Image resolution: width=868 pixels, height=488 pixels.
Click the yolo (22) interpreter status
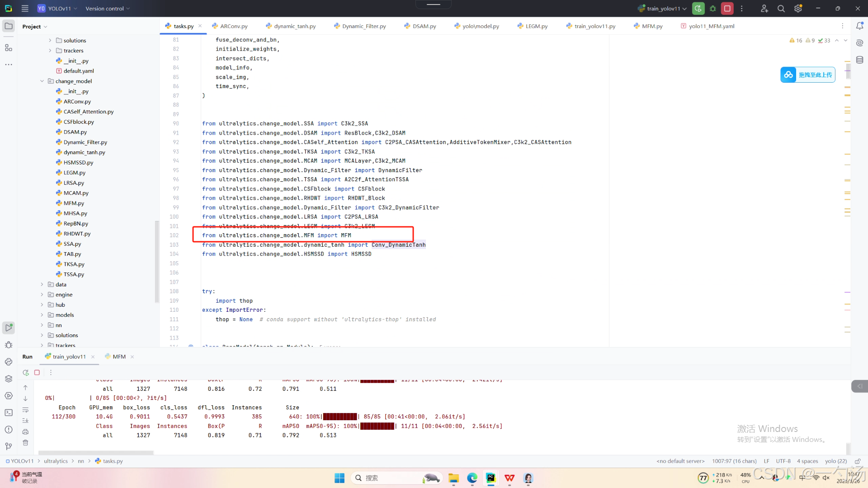[x=835, y=461]
